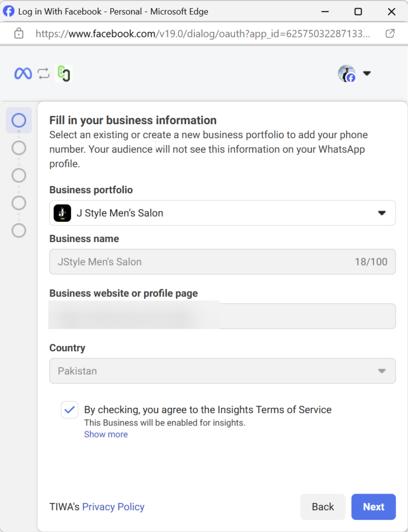Select the third step circle in sidebar
Viewport: 408px width, 532px height.
click(19, 176)
